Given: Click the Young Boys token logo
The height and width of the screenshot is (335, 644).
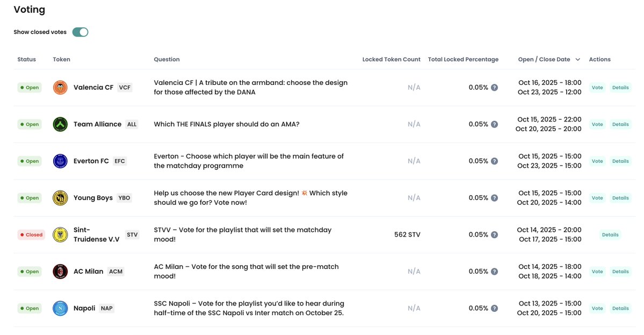Looking at the screenshot, I should [60, 198].
